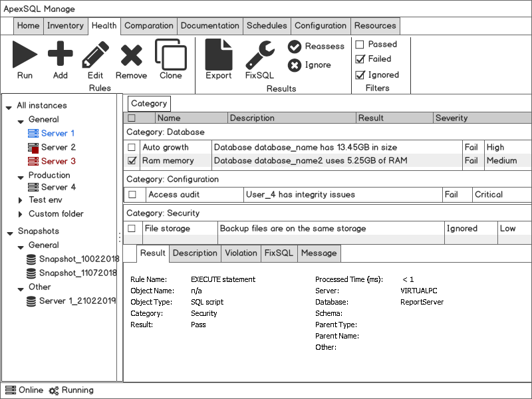This screenshot has width=532, height=399.
Task: Click the red Server 3 icon
Action: 33,161
